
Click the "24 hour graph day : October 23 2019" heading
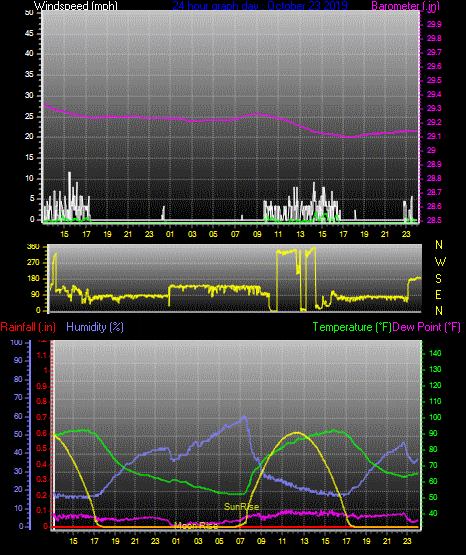[x=260, y=6]
